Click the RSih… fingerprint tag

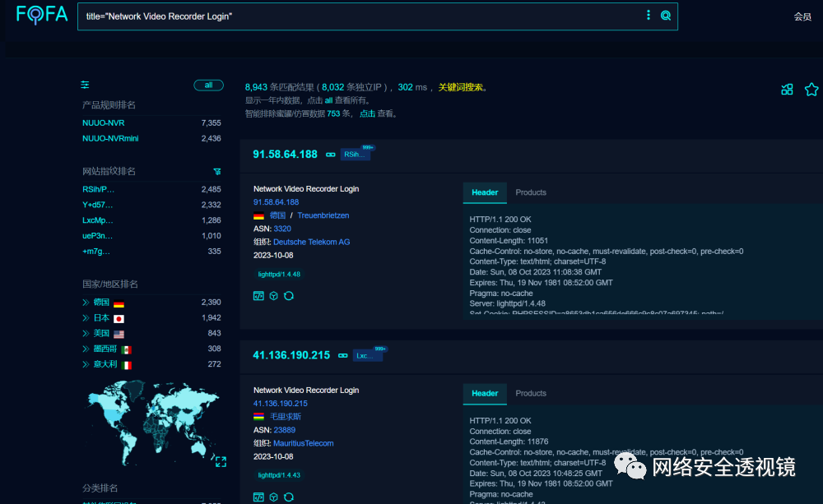(355, 155)
